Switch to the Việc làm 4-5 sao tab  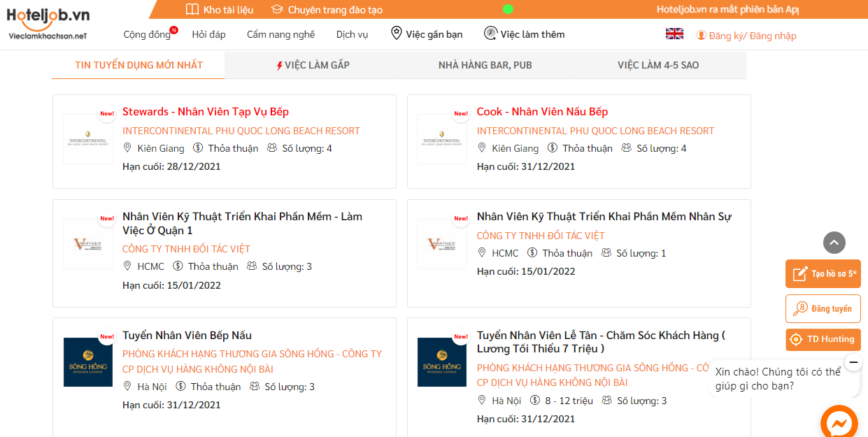658,65
